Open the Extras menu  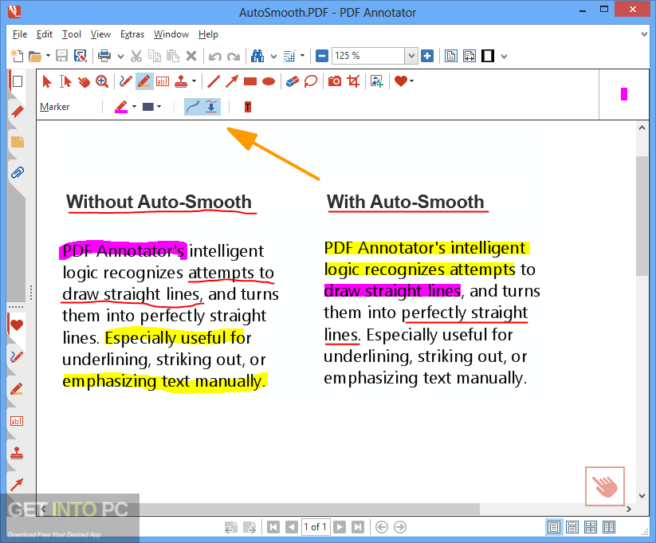[x=132, y=34]
